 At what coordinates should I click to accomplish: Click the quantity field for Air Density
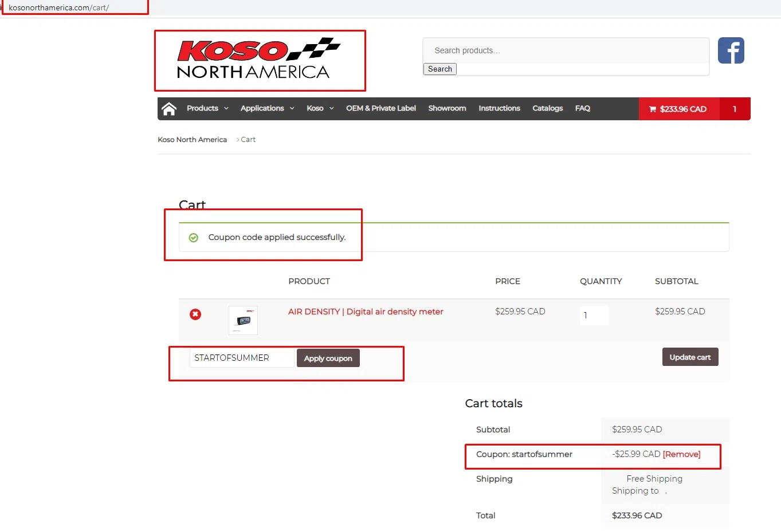pyautogui.click(x=594, y=315)
